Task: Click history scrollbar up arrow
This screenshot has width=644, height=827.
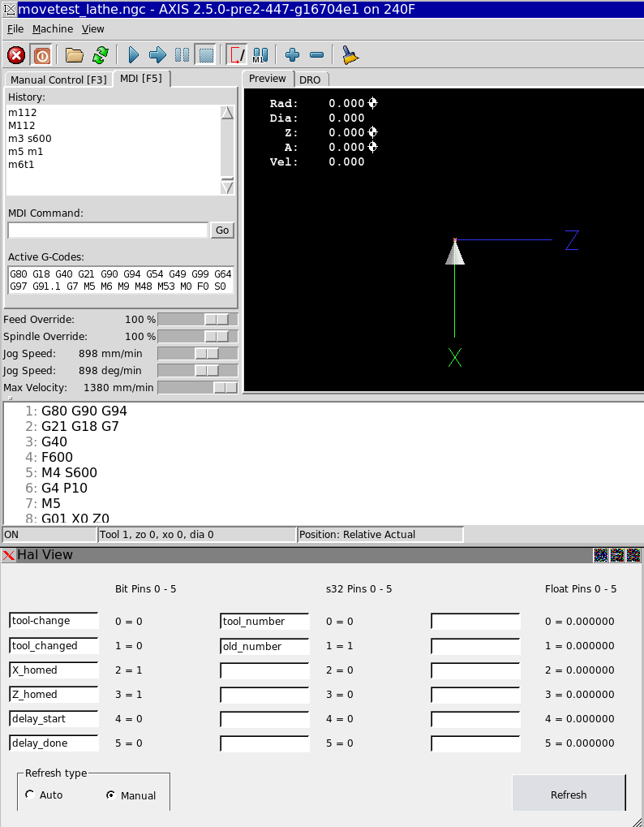Action: [x=227, y=113]
